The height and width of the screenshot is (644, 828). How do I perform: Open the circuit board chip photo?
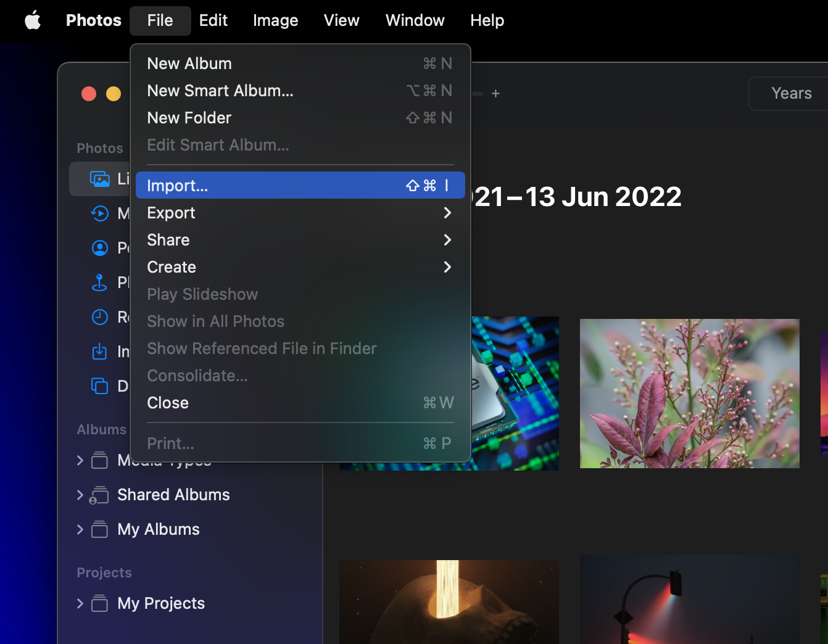515,394
